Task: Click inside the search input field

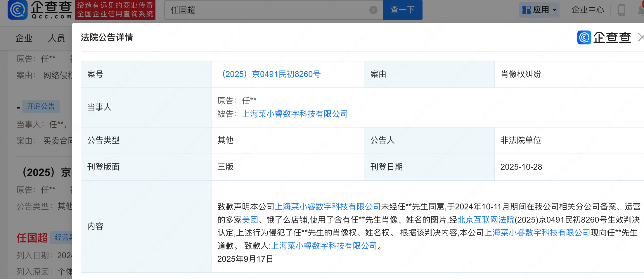Action: click(x=263, y=10)
